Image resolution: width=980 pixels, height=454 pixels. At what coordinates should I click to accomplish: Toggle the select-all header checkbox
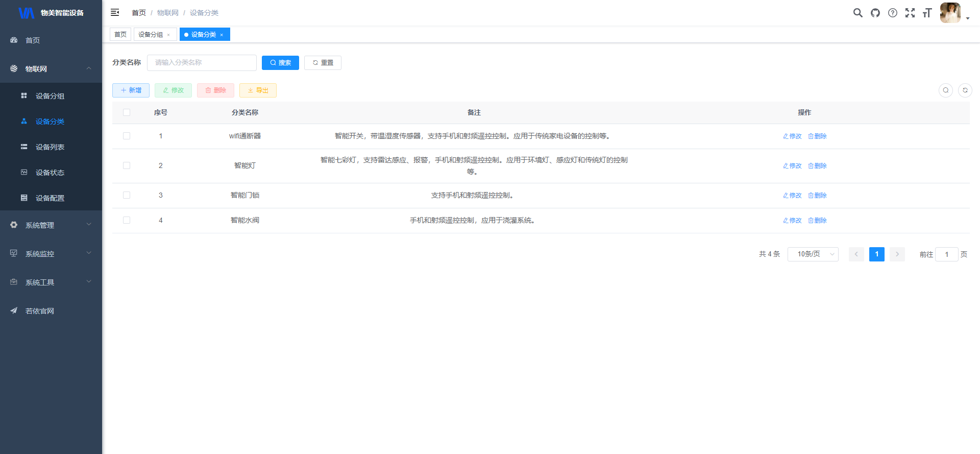coord(127,112)
